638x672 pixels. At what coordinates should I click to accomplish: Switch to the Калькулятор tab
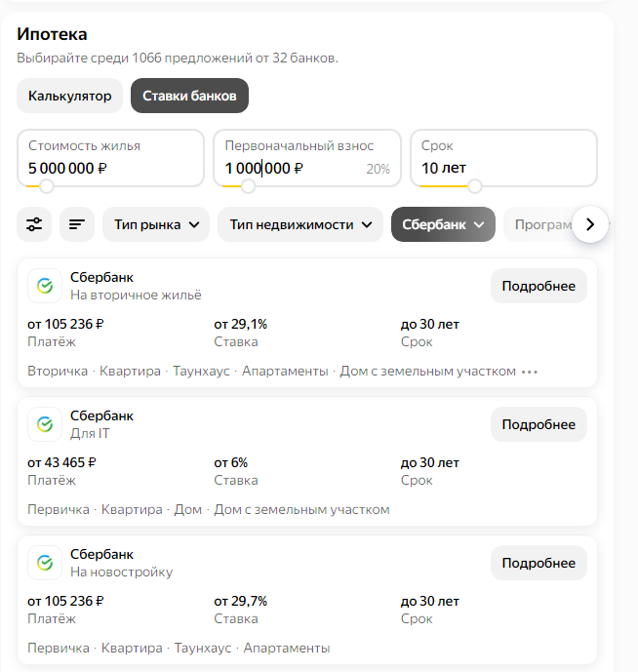point(70,96)
